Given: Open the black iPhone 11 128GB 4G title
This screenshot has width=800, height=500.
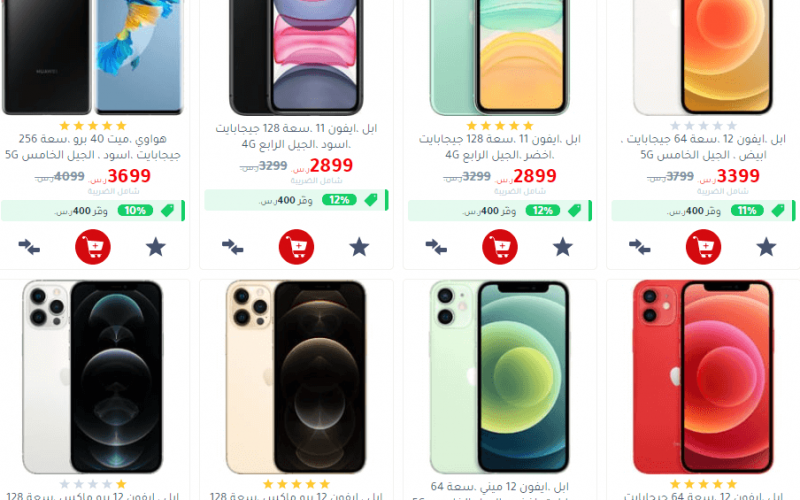Looking at the screenshot, I should tap(296, 136).
